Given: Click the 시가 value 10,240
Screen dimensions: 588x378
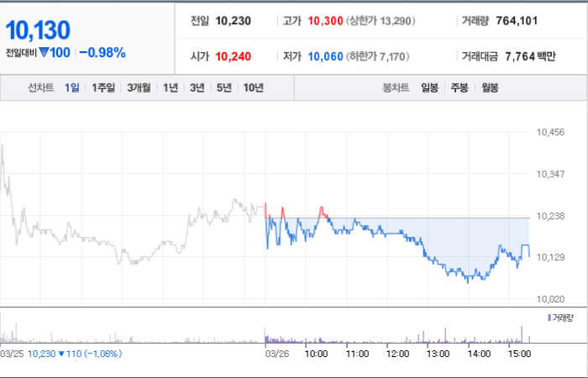Looking at the screenshot, I should [x=234, y=56].
